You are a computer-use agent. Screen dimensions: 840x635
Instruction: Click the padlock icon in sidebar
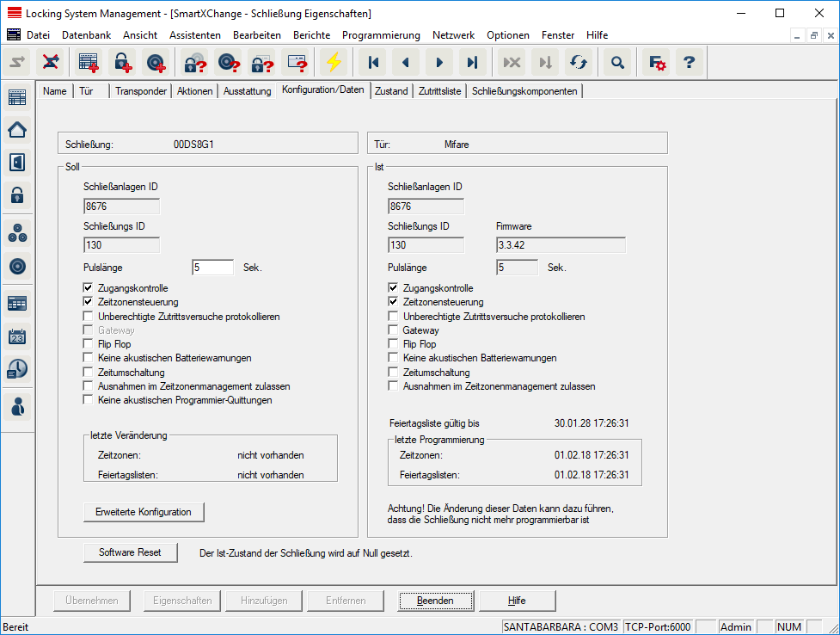(x=17, y=194)
